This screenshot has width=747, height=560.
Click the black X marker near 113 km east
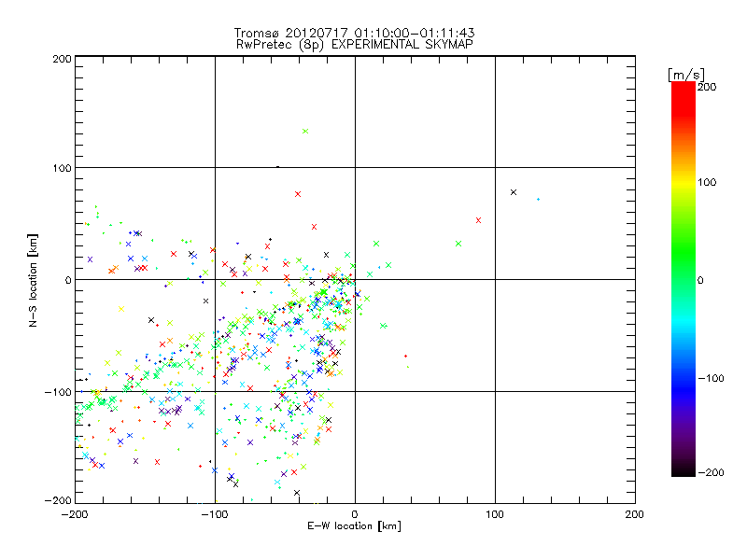513,192
